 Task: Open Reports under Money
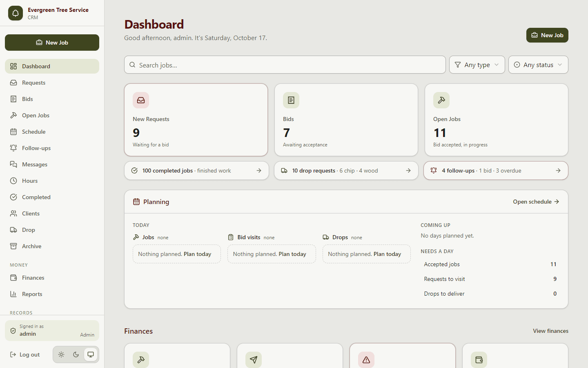tap(52, 294)
